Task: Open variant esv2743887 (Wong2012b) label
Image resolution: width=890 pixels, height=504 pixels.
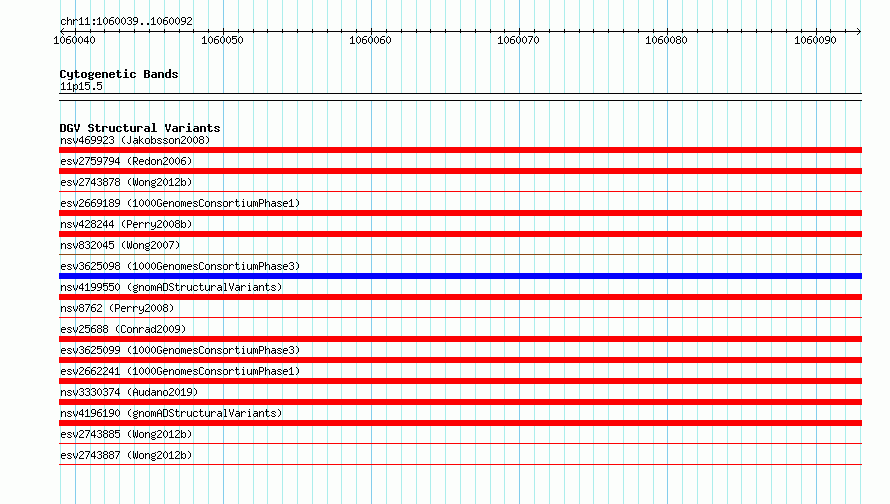Action: [x=126, y=455]
